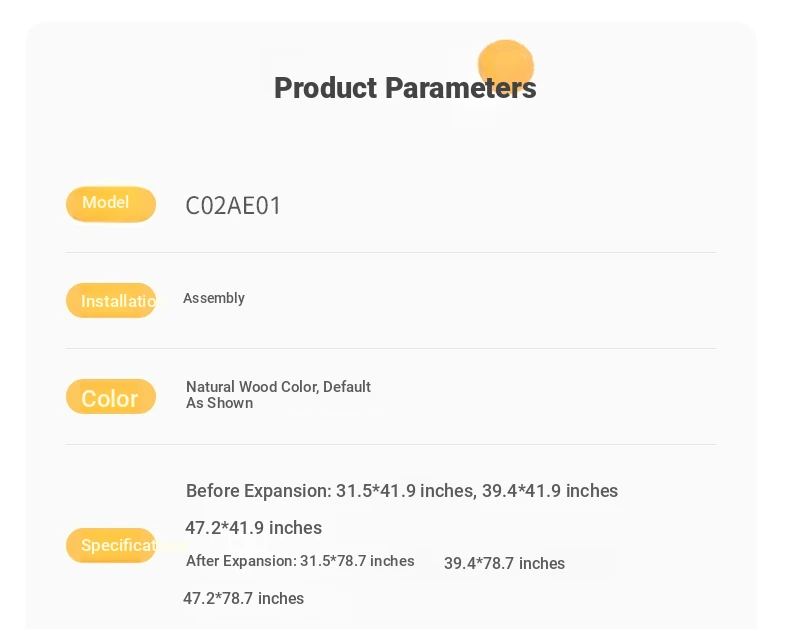Click the Installation label badge

tap(111, 300)
